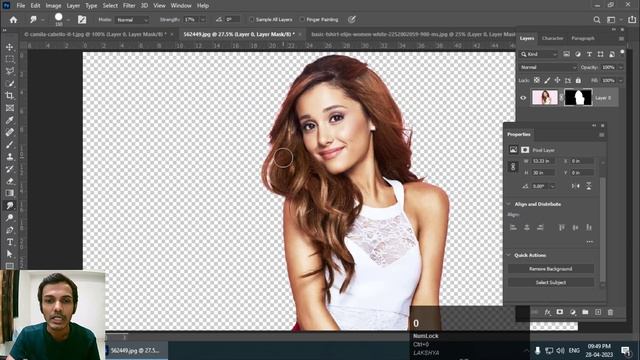The image size is (640, 360).
Task: Select the Path Selection tool
Action: [x=9, y=254]
